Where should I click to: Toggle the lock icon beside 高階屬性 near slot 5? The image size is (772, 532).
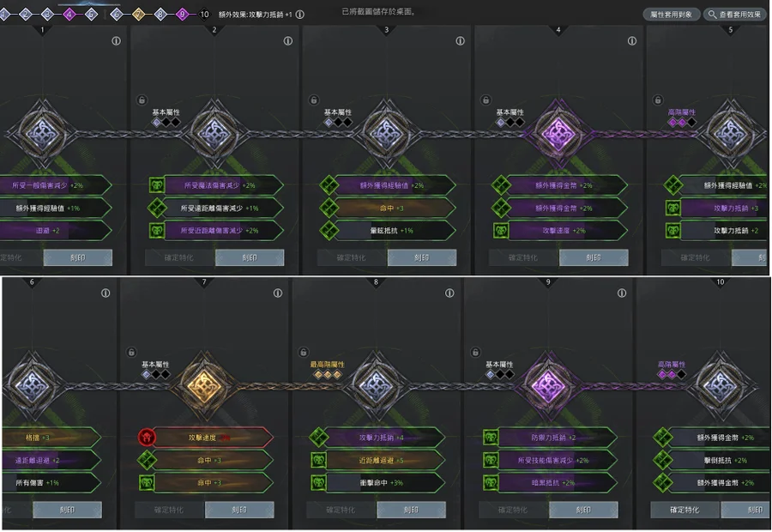658,100
